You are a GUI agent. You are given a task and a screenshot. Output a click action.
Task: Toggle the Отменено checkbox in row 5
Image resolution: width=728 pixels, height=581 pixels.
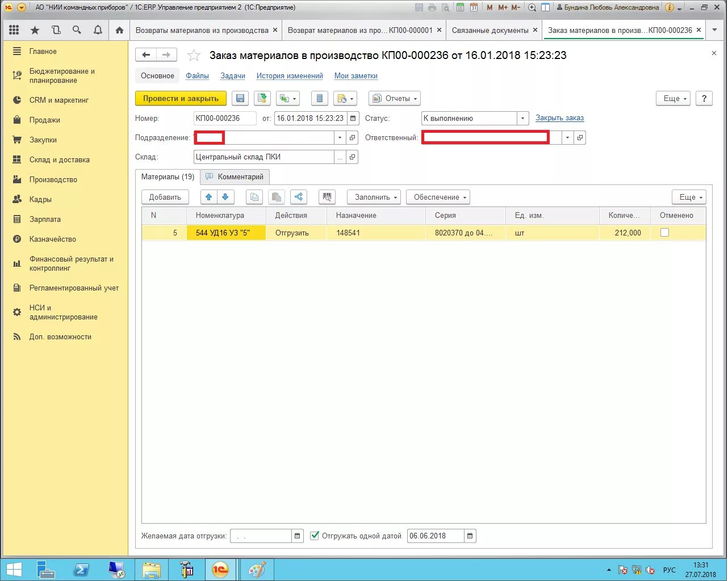coord(664,233)
